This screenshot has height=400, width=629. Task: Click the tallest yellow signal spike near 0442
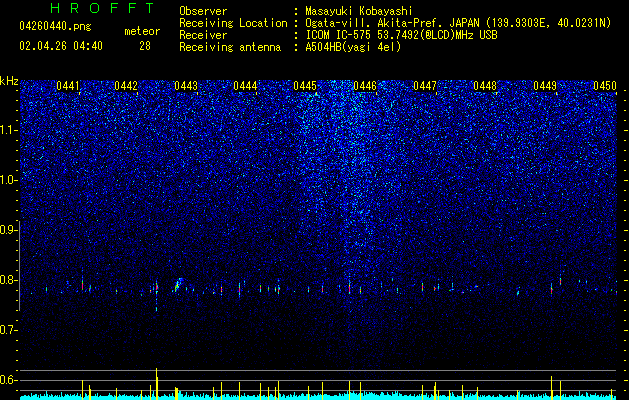click(x=156, y=384)
